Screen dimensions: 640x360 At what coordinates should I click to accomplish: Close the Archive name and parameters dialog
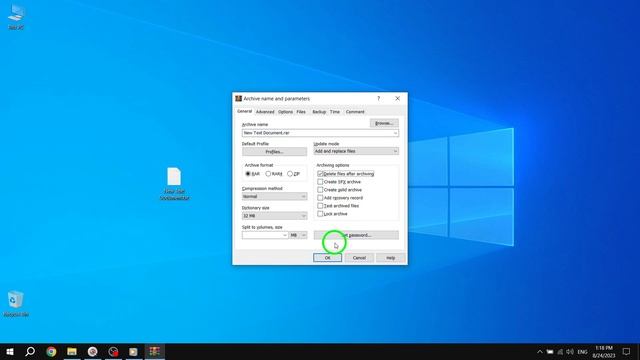[x=398, y=98]
